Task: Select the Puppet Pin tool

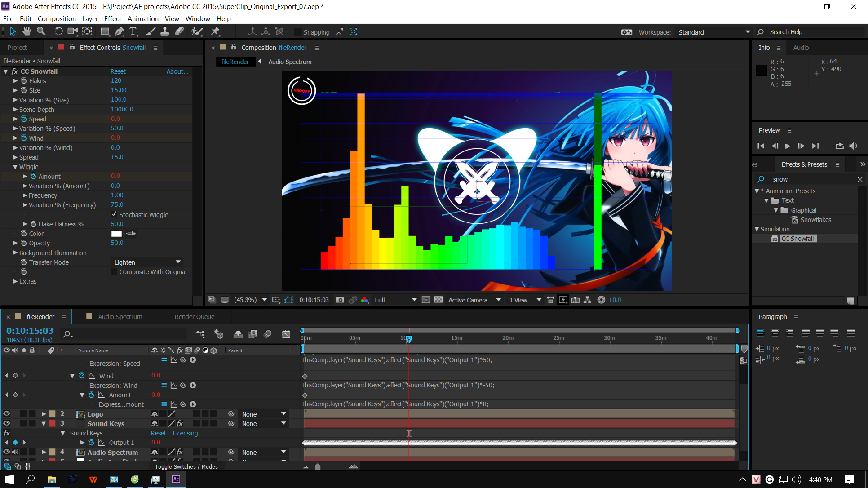Action: (x=215, y=31)
